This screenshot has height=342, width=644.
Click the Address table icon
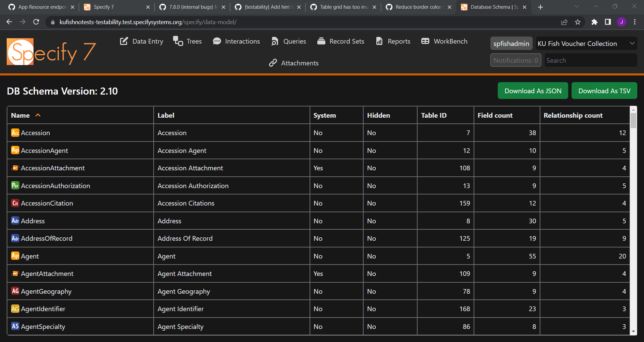tap(15, 221)
